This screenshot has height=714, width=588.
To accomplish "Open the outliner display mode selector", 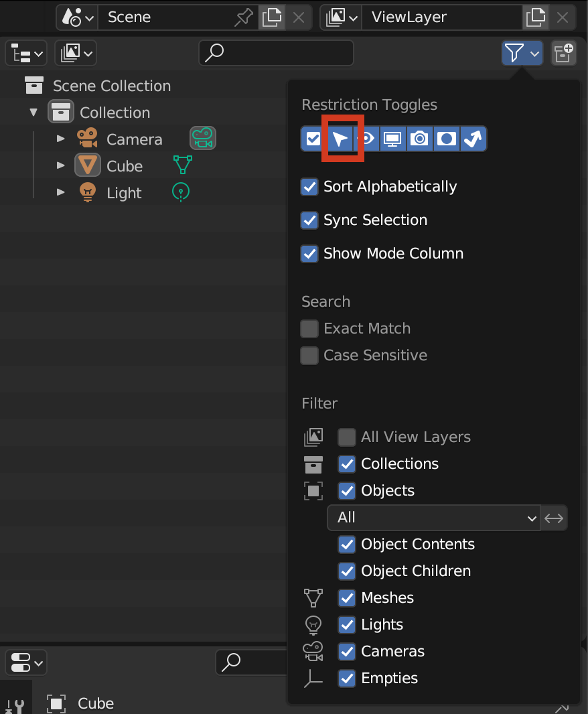I will [x=25, y=52].
